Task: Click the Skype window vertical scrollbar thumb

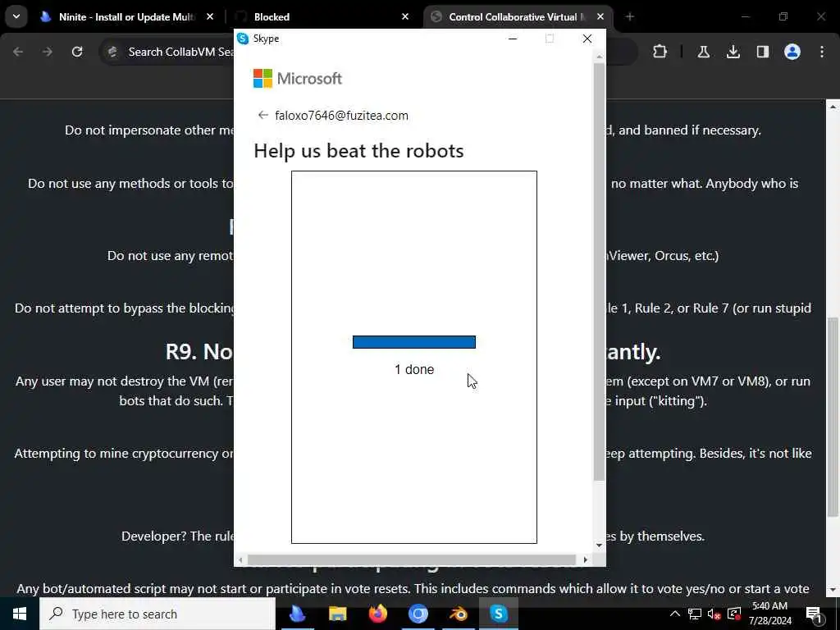Action: (599, 272)
